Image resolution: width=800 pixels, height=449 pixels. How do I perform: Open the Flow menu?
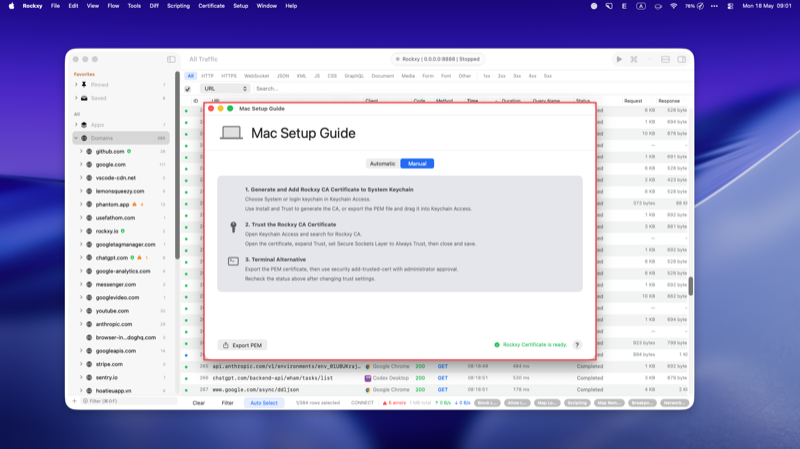coord(113,6)
